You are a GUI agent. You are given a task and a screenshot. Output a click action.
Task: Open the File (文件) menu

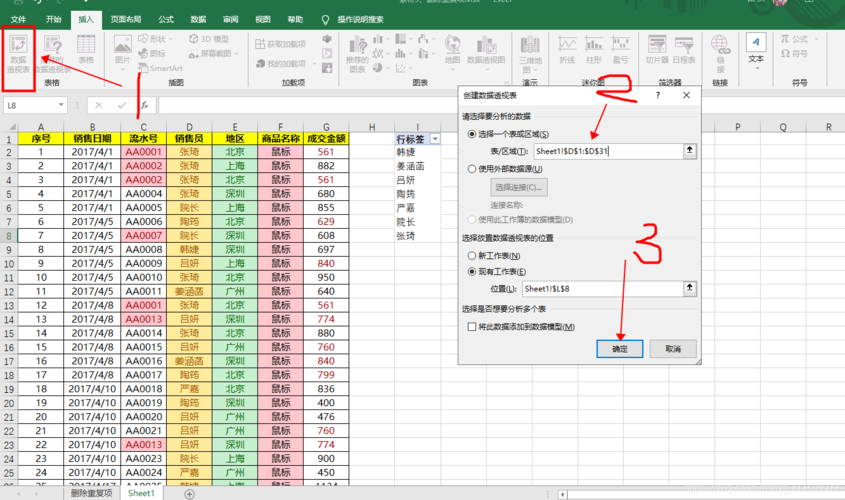[x=18, y=19]
